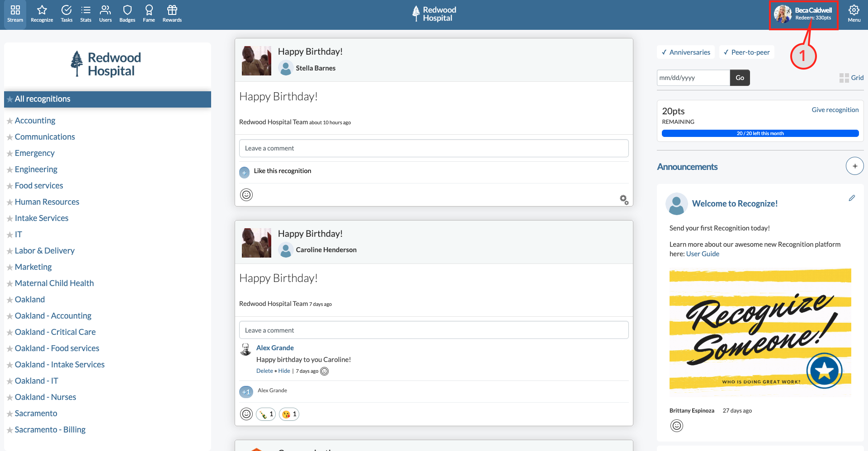Select the Recognize icon in top navigation

[41, 14]
